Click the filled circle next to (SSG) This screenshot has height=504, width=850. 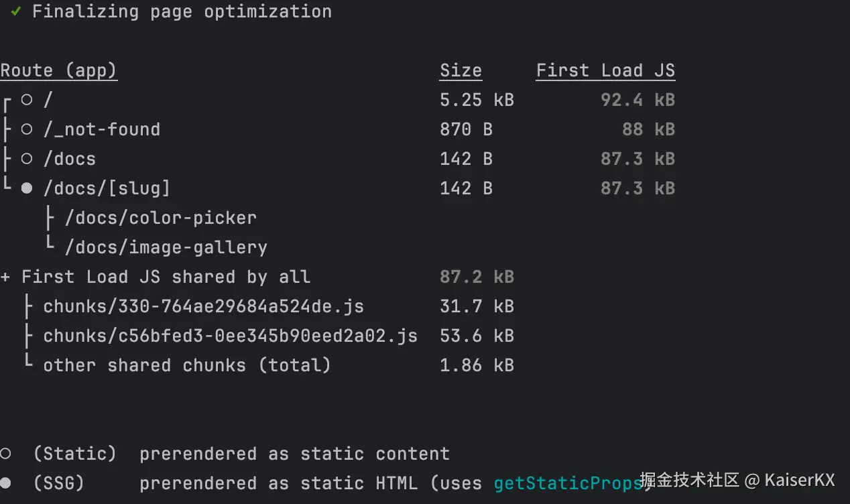tap(5, 483)
